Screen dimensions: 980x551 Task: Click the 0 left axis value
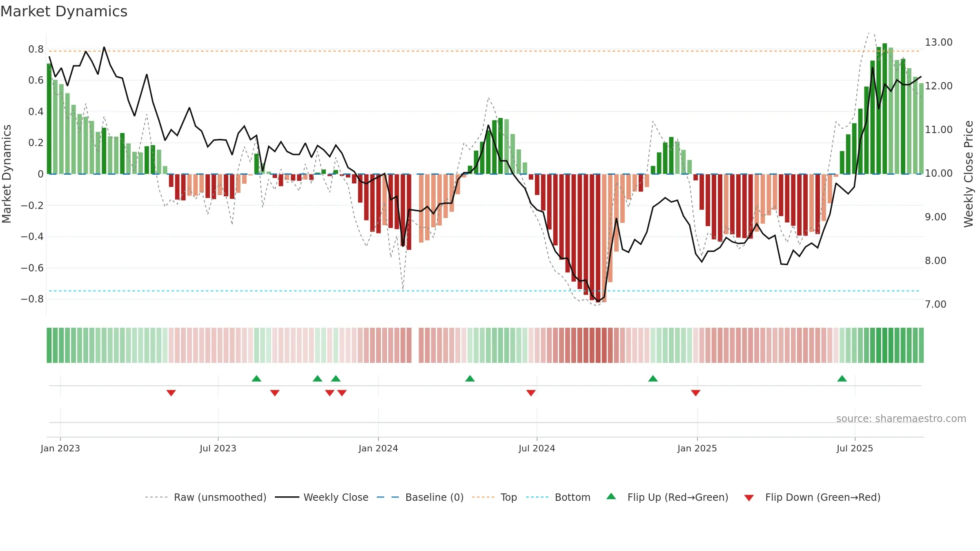point(40,174)
